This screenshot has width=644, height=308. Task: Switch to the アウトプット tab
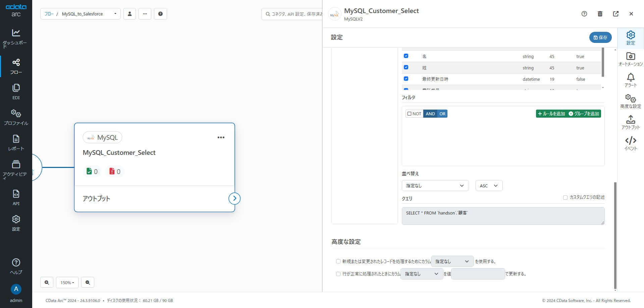[631, 122]
